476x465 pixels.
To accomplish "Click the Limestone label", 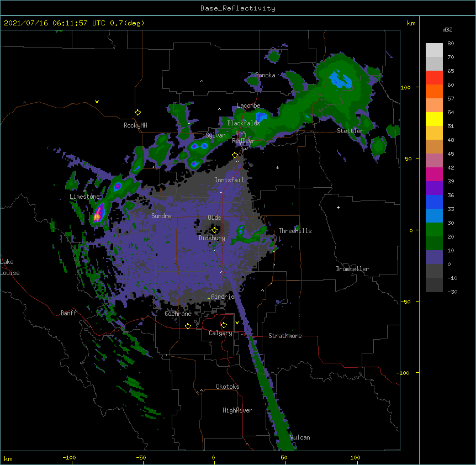I will click(x=84, y=197).
